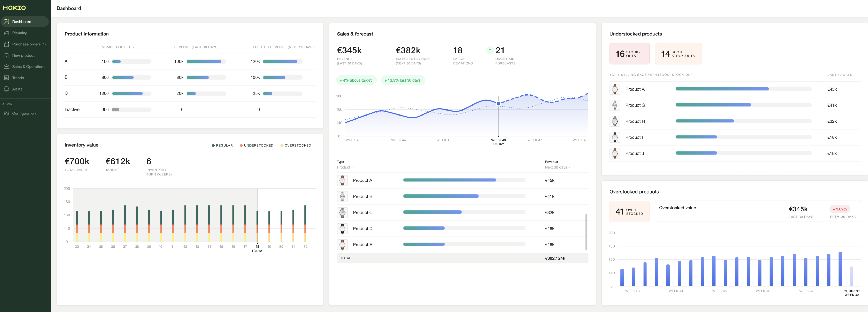Toggle the UNDERSTOCKED legend item
Image resolution: width=868 pixels, height=312 pixels.
pyautogui.click(x=256, y=145)
